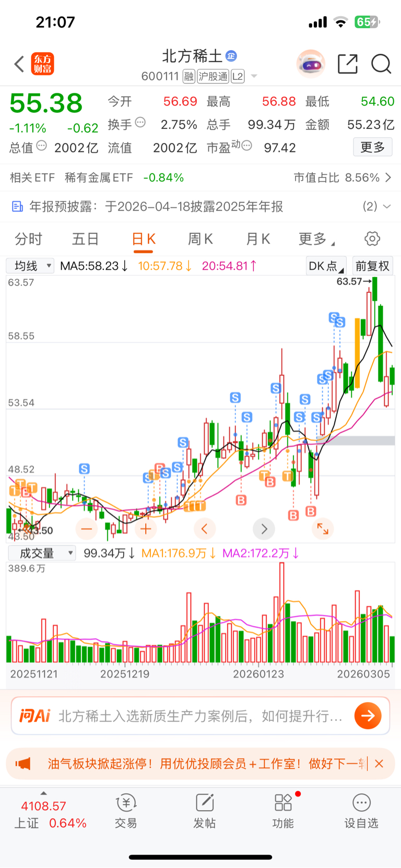Open the 东方财富 logo icon

pyautogui.click(x=42, y=64)
